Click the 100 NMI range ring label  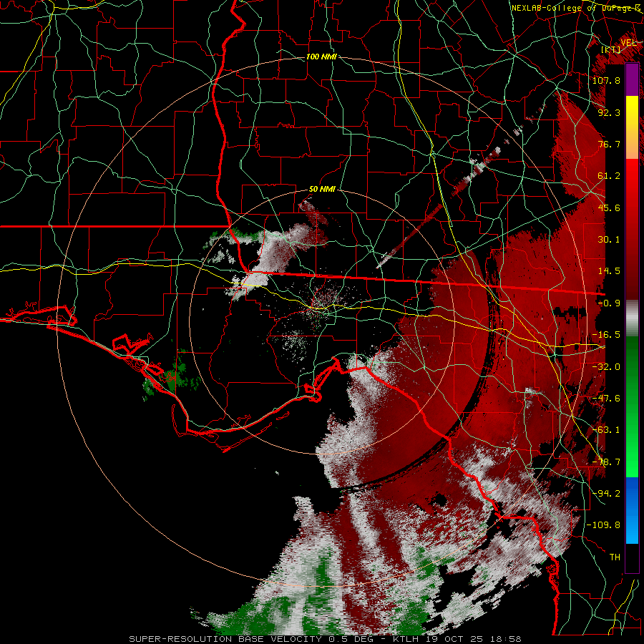[321, 57]
